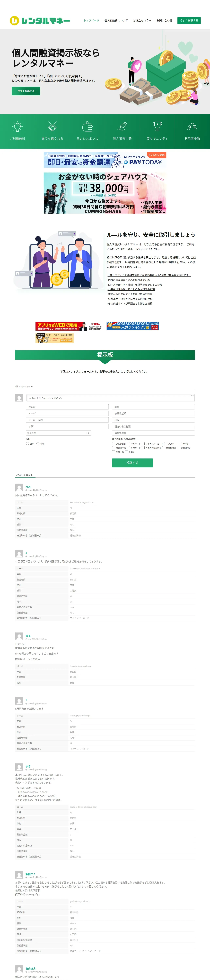The width and height of the screenshot is (210, 980).
Task: Click the 月収 input field
Action: tap(153, 420)
